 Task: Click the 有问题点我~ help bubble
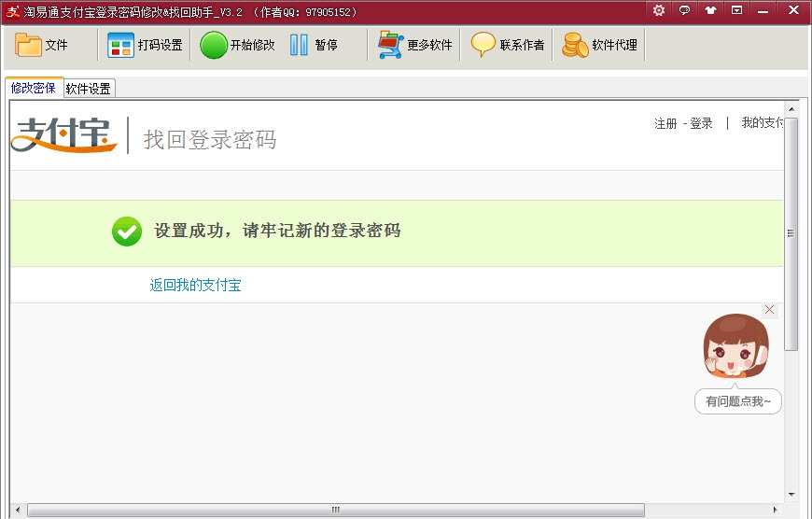[738, 401]
